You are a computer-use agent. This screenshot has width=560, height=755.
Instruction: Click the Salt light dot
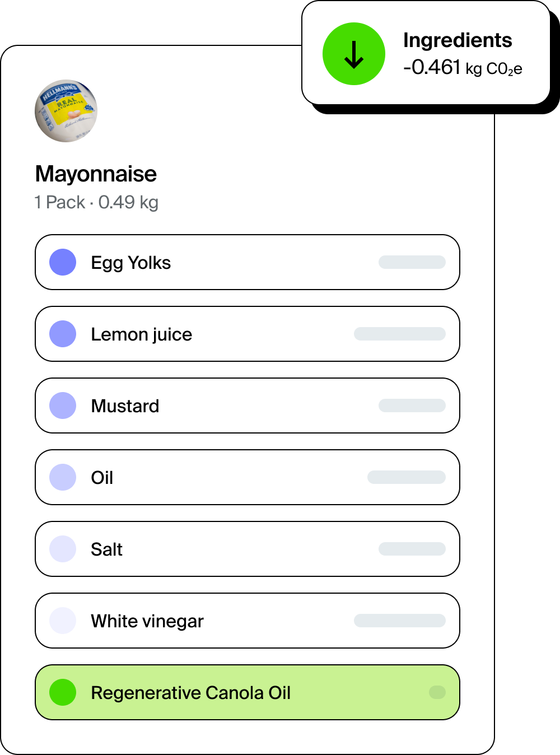coord(63,549)
